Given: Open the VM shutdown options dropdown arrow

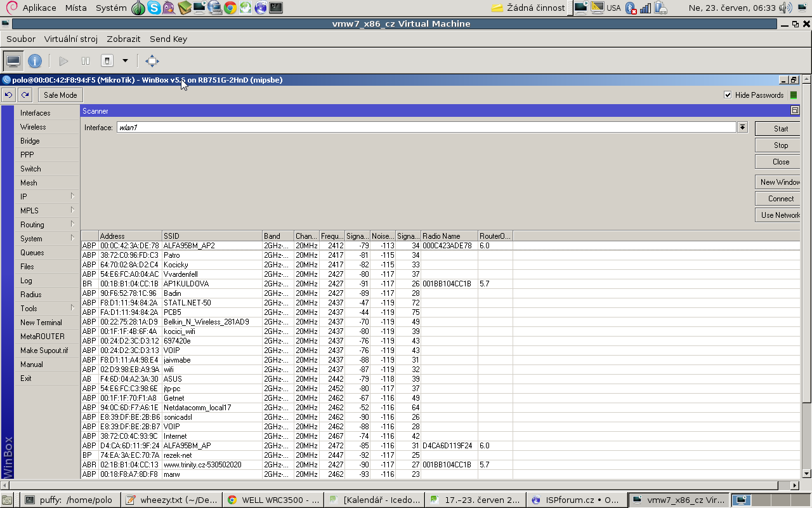Looking at the screenshot, I should point(125,61).
